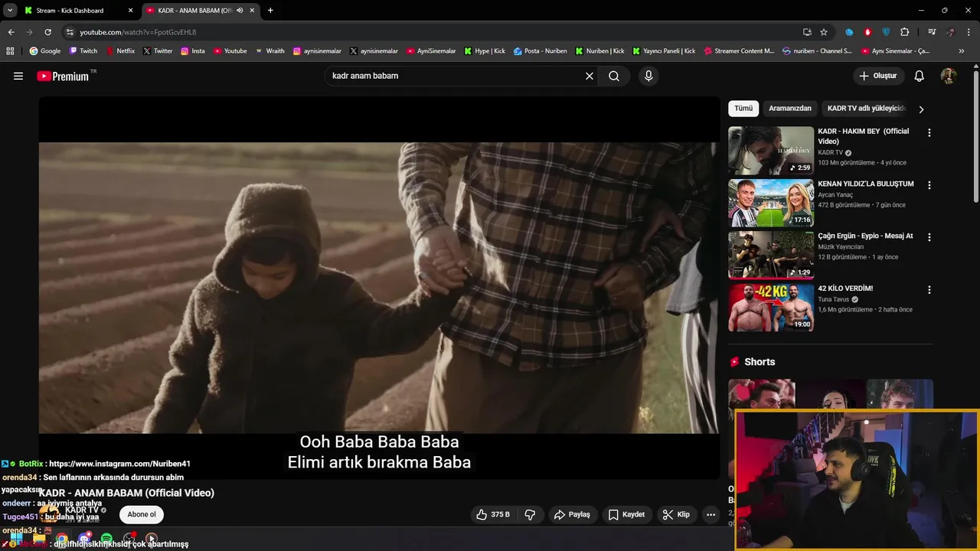Go back in the browser

point(11,32)
